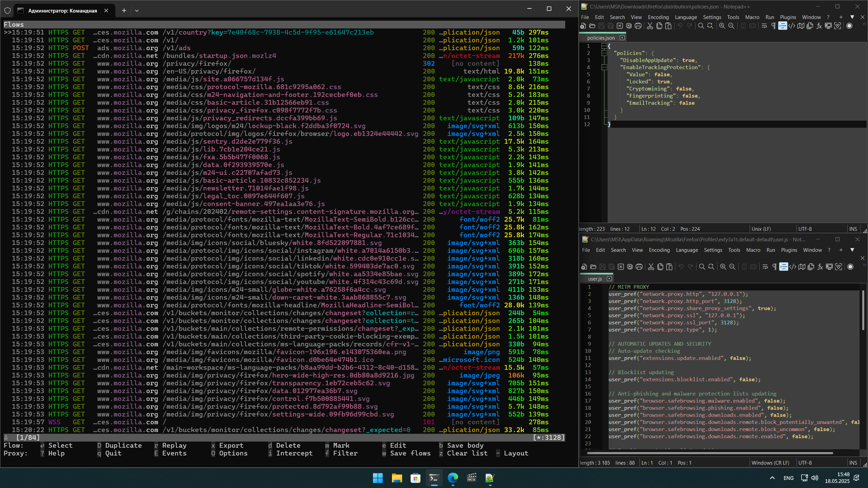Screen dimensions: 868x488
Task: Toggle indent guide button in policies.json Notepad++
Action: click(x=783, y=26)
